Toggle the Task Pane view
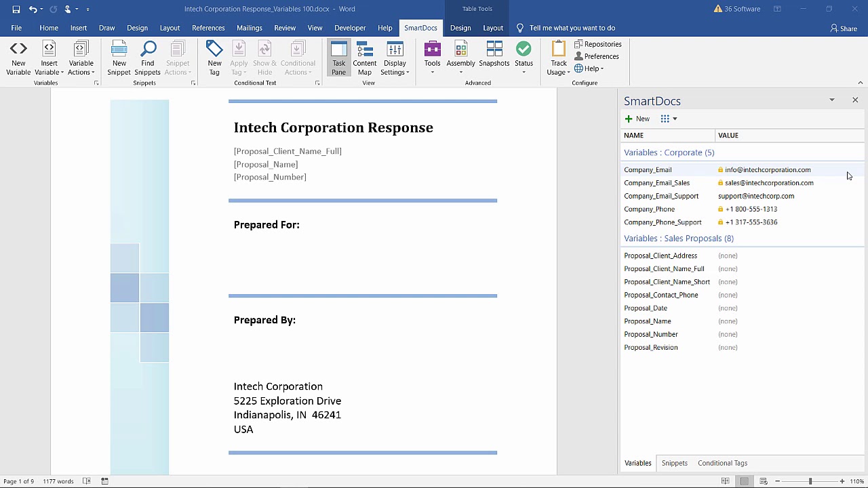This screenshot has width=868, height=488. coord(338,58)
